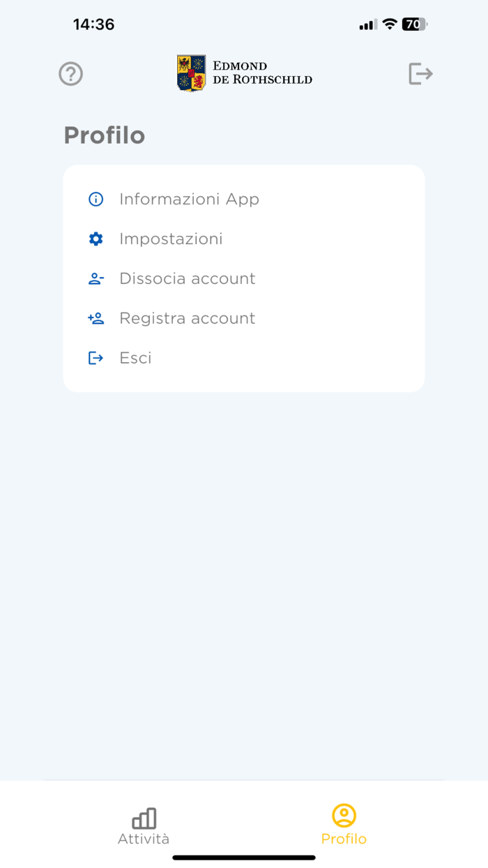The height and width of the screenshot is (868, 488).
Task: Open Informazioni App
Action: (189, 199)
